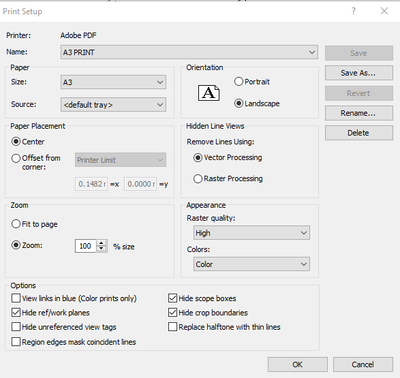Click the help question mark icon
The width and height of the screenshot is (400, 378).
353,11
